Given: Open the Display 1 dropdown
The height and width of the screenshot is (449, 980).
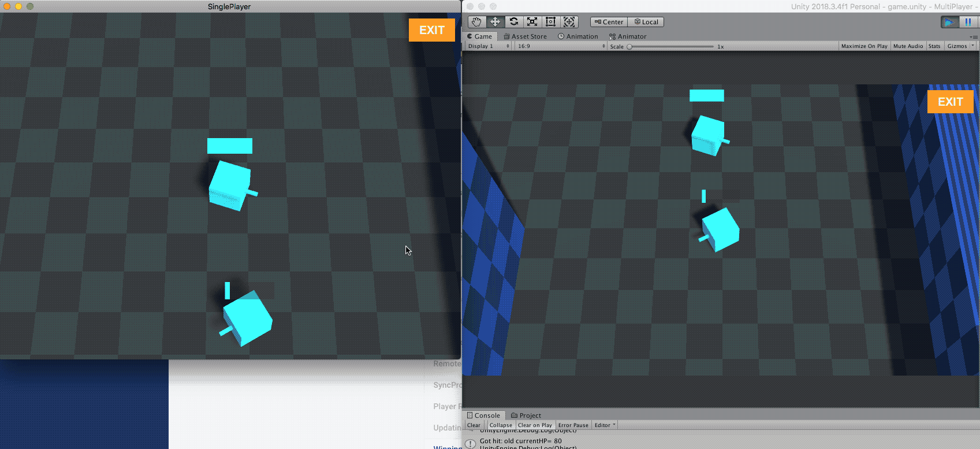Looking at the screenshot, I should pos(489,46).
